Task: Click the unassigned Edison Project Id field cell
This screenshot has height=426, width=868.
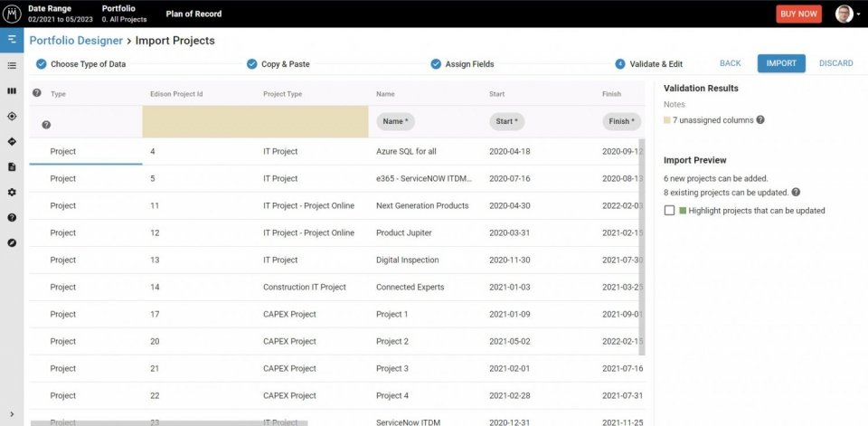Action: pos(199,121)
